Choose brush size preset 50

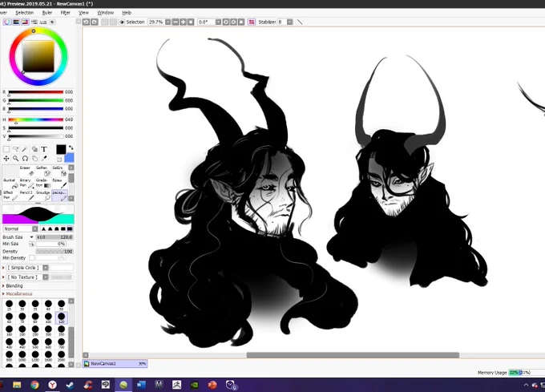pyautogui.click(x=61, y=305)
